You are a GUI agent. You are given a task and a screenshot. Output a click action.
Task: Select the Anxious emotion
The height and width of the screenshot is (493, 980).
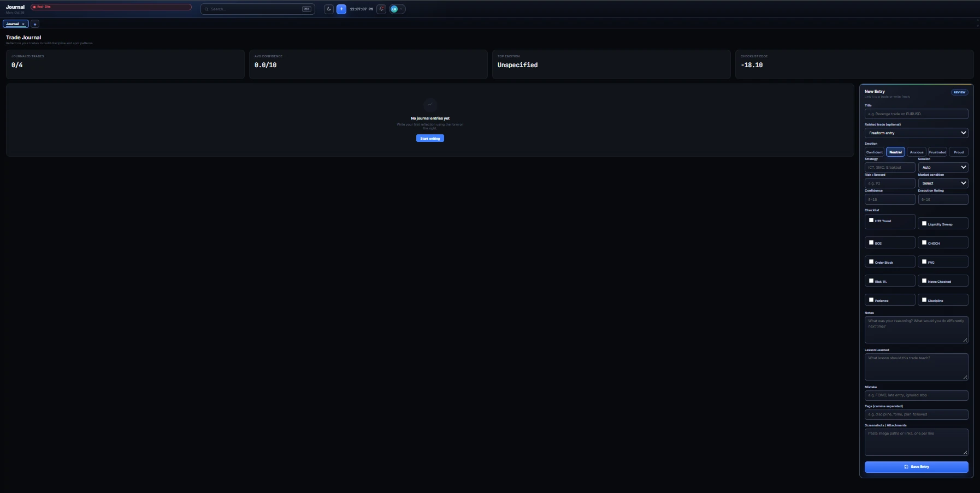917,152
